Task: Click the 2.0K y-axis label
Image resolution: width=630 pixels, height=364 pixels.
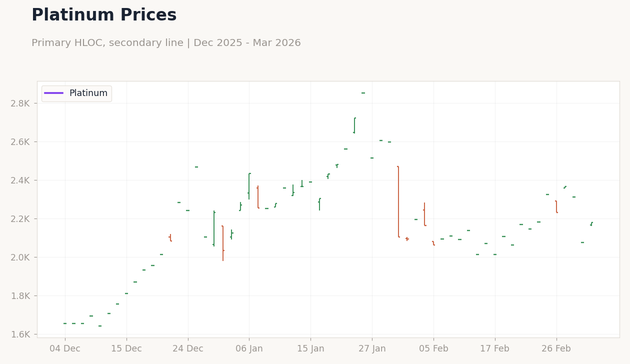Action: coord(20,257)
